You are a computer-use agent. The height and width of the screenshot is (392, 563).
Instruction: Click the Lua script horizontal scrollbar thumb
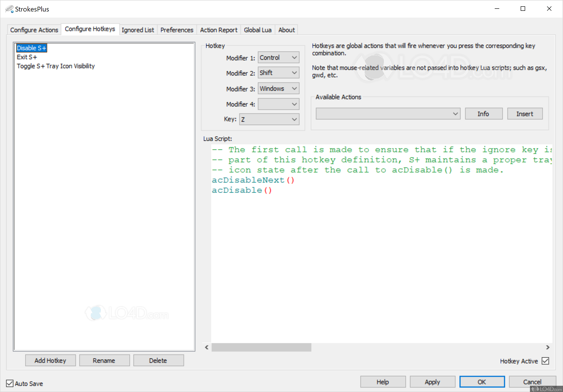tap(261, 347)
